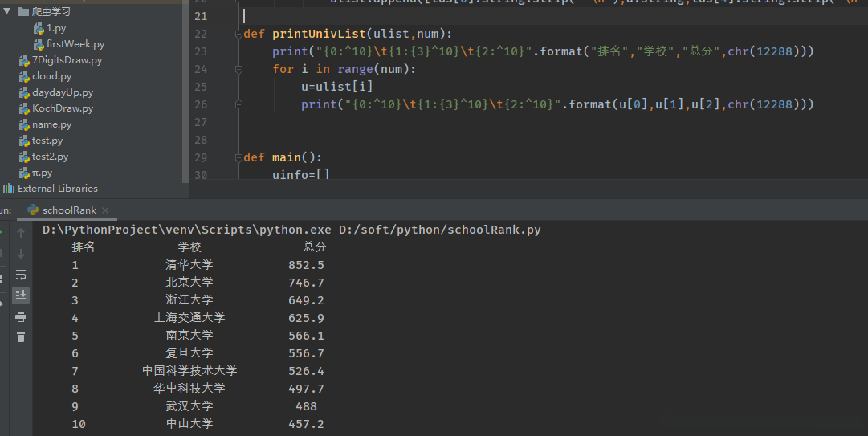
Task: Collapse the printUnivList function fold marker
Action: coord(238,35)
